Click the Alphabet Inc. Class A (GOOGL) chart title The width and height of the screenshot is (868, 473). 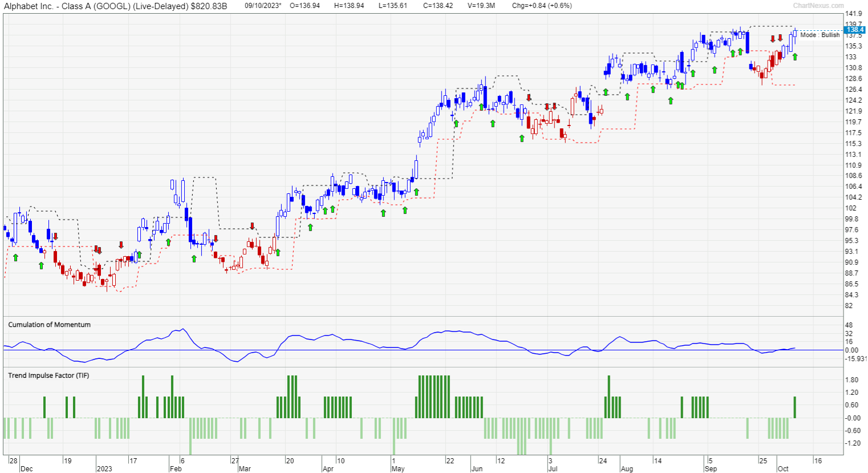tap(116, 6)
